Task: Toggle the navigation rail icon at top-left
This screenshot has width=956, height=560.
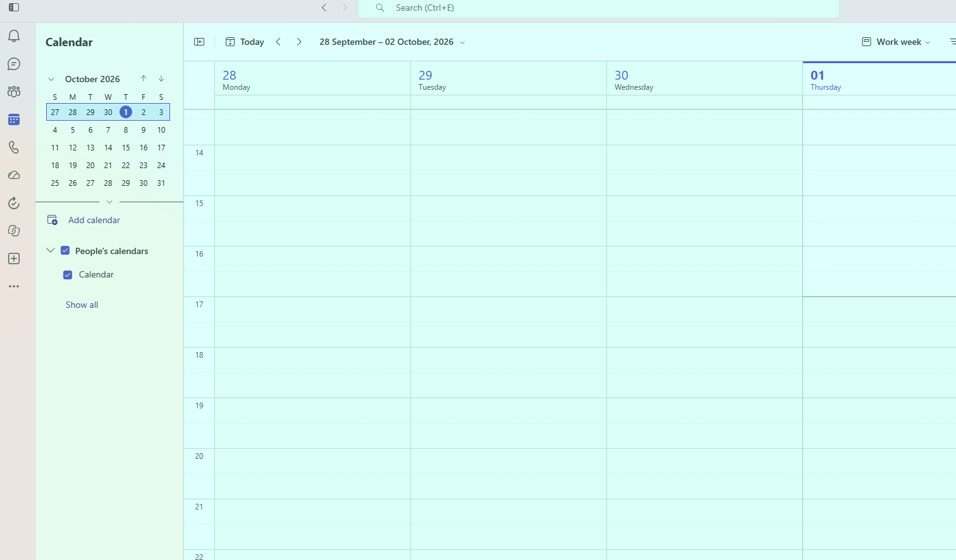Action: (14, 8)
